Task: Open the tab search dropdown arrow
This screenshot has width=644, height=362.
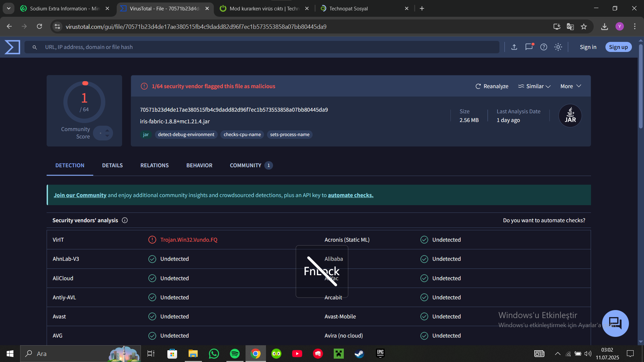Action: point(9,8)
